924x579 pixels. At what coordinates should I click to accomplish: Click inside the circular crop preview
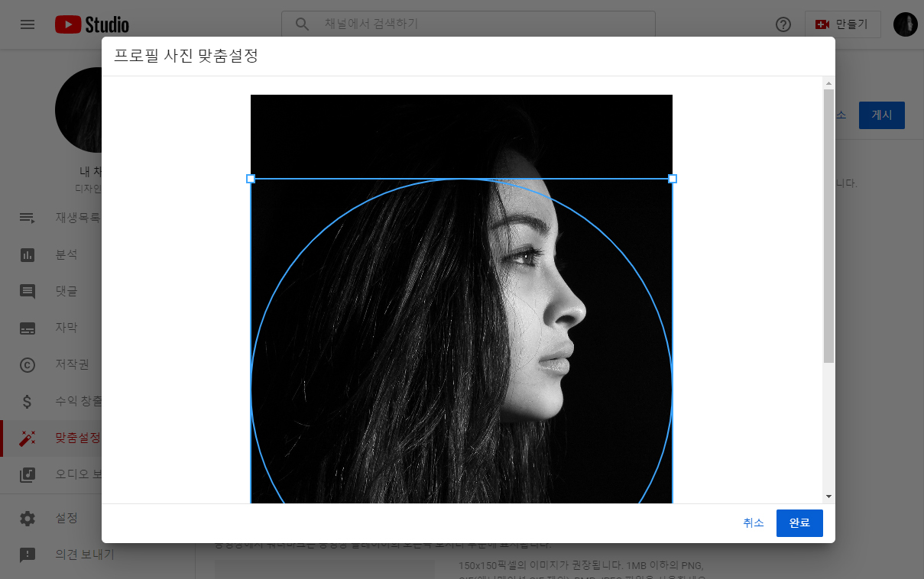pos(462,341)
